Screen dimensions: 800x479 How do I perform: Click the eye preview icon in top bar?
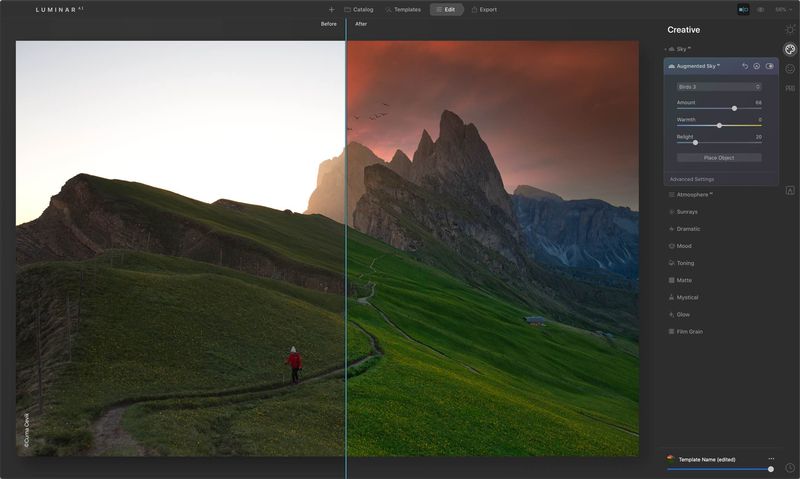760,10
